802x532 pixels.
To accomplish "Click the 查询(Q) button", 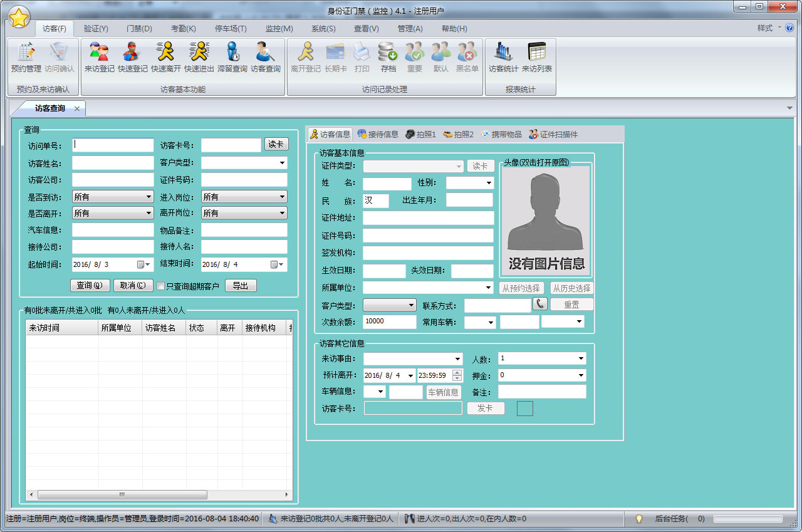I will (x=90, y=286).
